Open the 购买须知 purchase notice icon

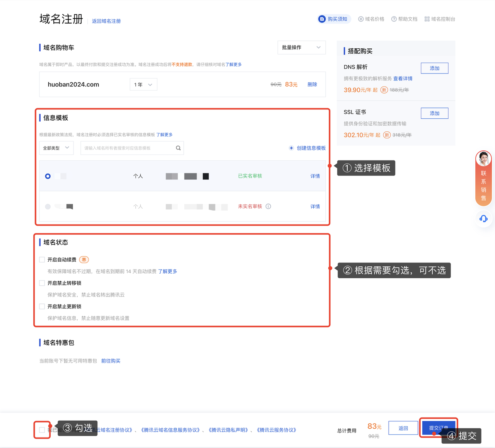click(322, 19)
